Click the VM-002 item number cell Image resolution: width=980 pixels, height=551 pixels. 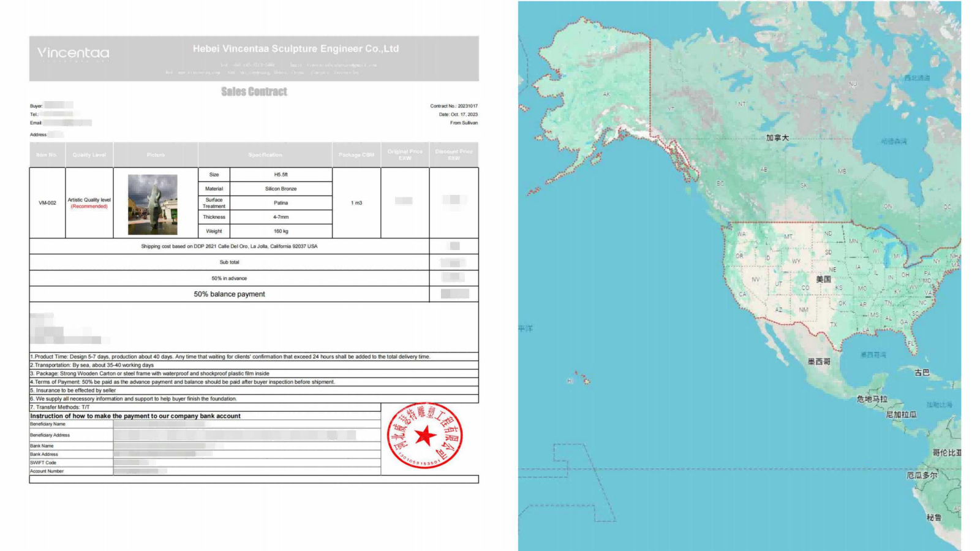pos(47,203)
